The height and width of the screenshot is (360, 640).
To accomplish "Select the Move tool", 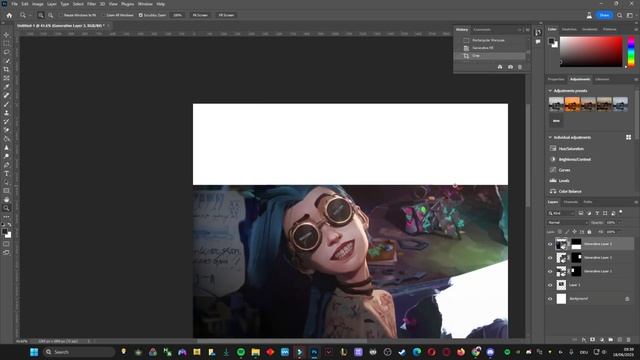I will point(6,35).
